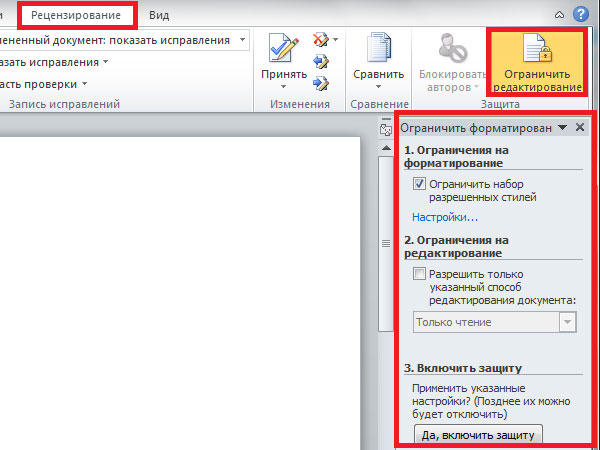Open Word help question mark icon
This screenshot has width=600, height=450.
pyautogui.click(x=580, y=13)
